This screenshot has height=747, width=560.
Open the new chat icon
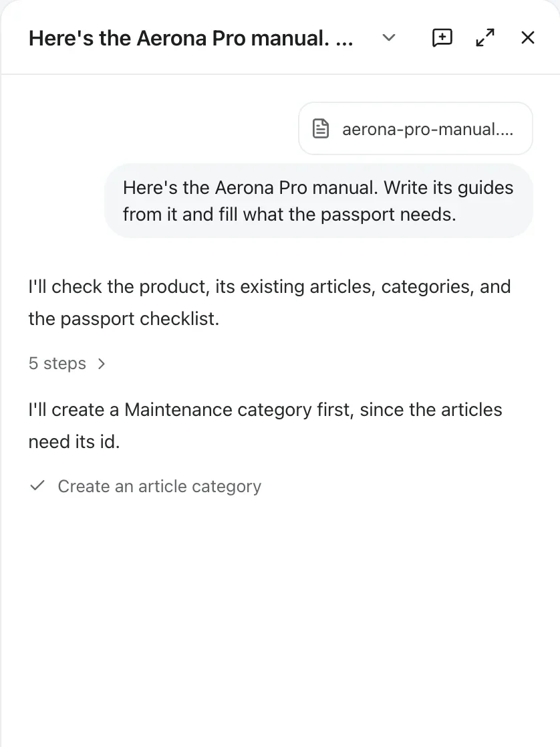[x=442, y=37]
